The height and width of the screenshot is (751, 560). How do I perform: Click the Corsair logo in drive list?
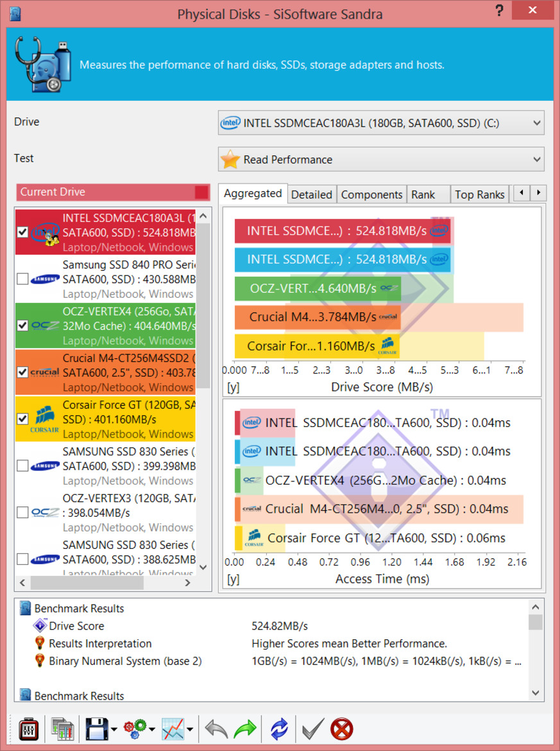pyautogui.click(x=45, y=419)
